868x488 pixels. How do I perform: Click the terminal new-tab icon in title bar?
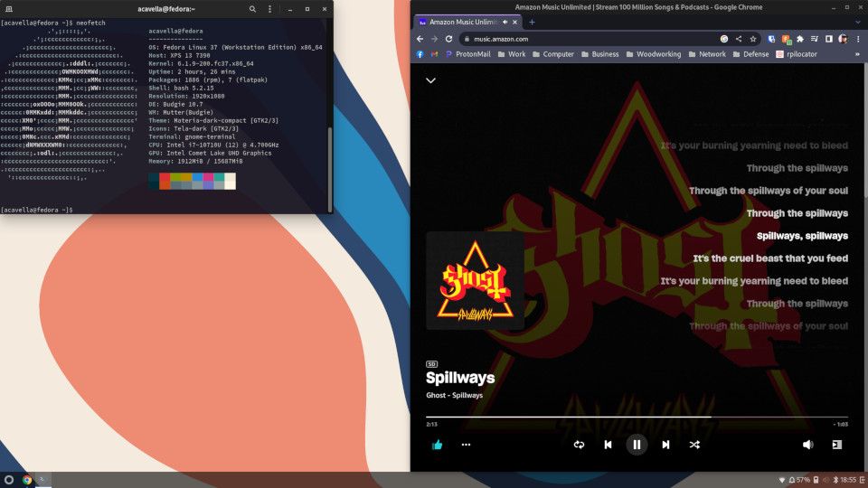coord(9,9)
